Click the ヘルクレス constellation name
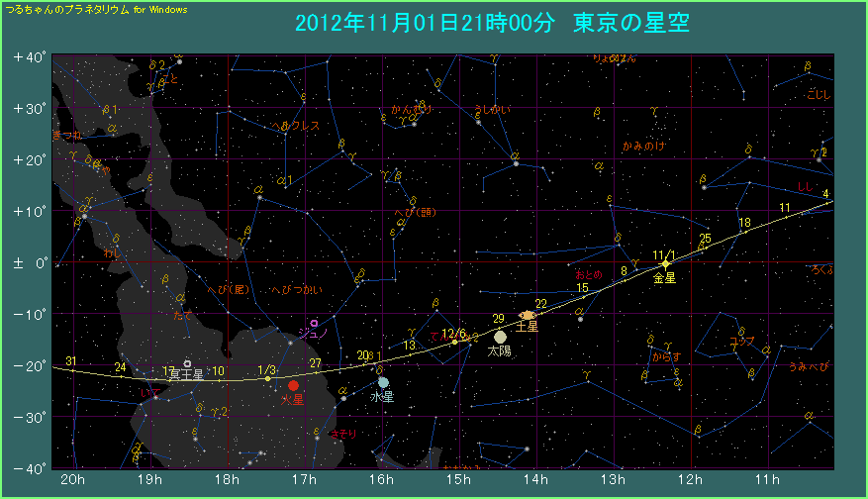This screenshot has width=868, height=499. [x=295, y=127]
